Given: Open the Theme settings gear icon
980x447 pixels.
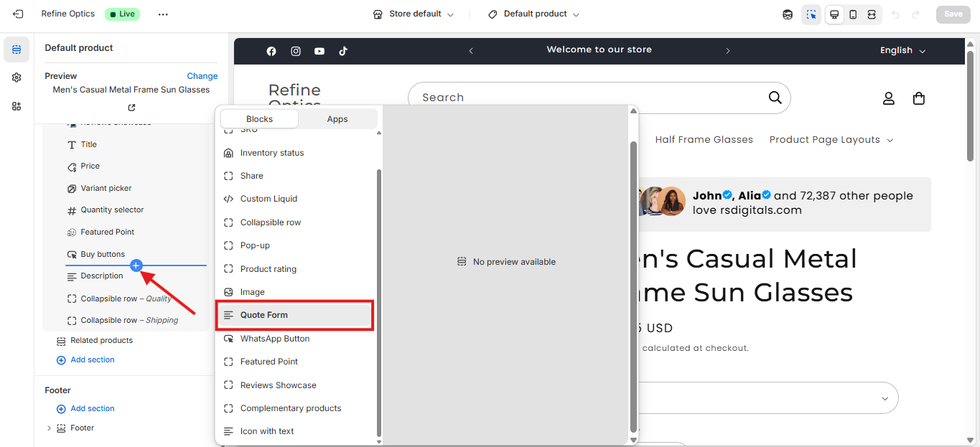Looking at the screenshot, I should point(17,77).
